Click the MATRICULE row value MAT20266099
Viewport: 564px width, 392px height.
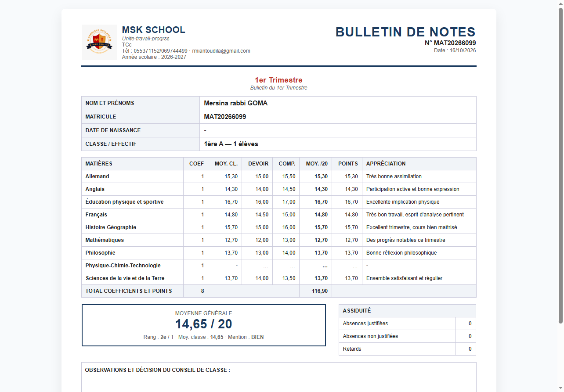pos(225,117)
